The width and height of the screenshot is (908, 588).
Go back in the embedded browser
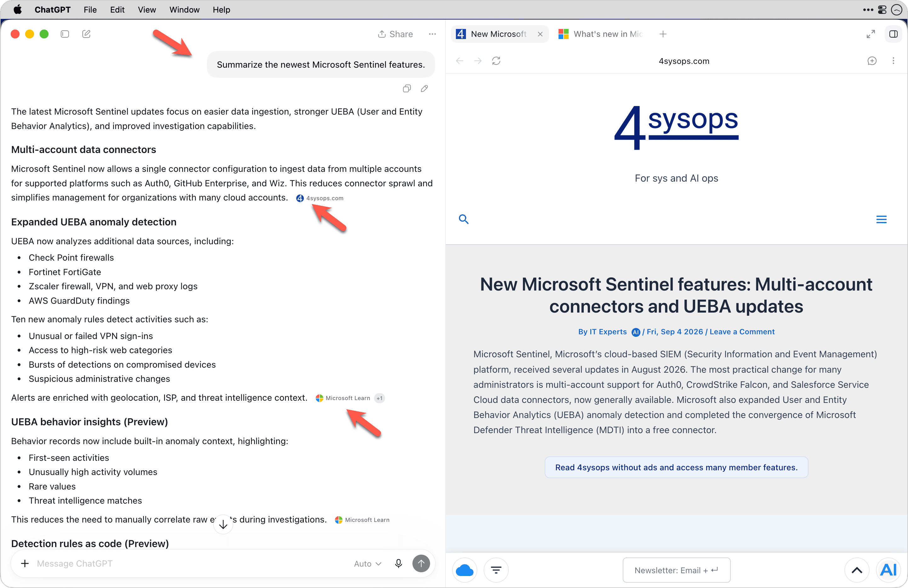click(460, 61)
